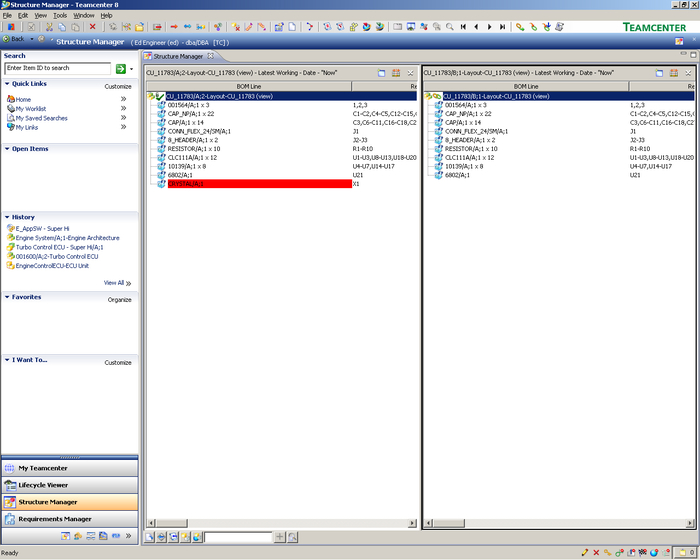Click the previous left-arrow toolbar button
This screenshot has height=560, width=700.
point(476,27)
